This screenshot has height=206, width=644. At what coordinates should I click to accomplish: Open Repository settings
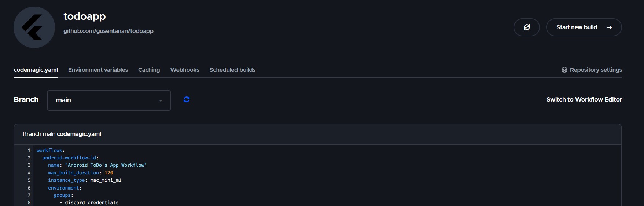[592, 70]
